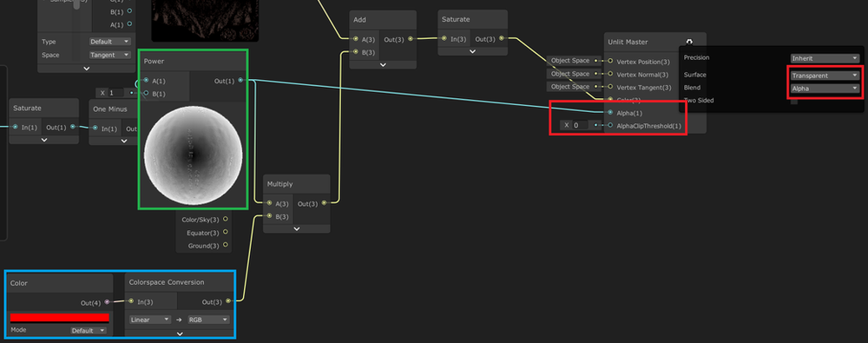Image resolution: width=868 pixels, height=343 pixels.
Task: Open the Type dropdown set to Default
Action: 110,42
